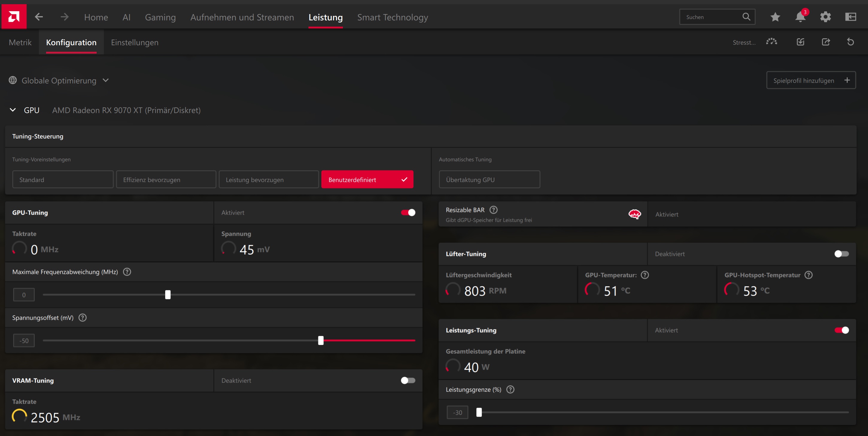Click the export profile icon
Image resolution: width=868 pixels, height=436 pixels.
pos(826,42)
